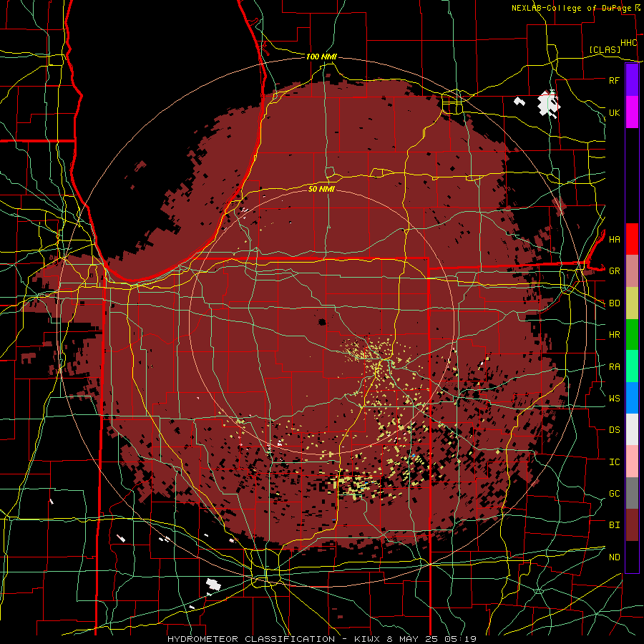
Task: Click the RF legend label
Action: click(x=614, y=80)
